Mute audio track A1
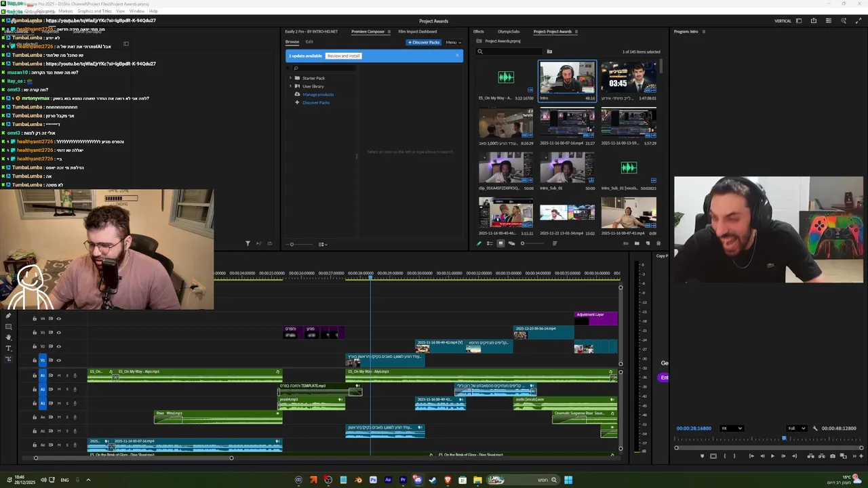The image size is (868, 488). coord(59,375)
